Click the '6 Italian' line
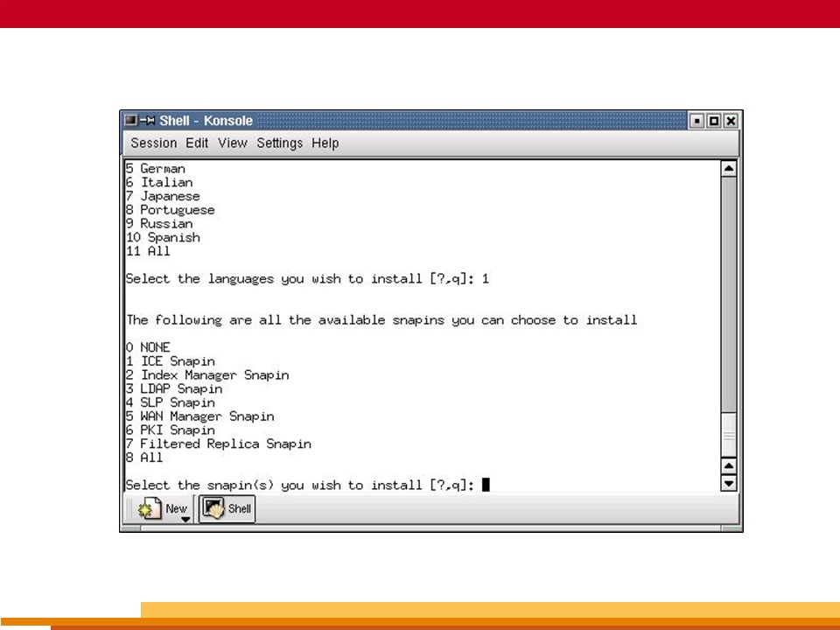Screen dimensions: 840x630 (159, 183)
